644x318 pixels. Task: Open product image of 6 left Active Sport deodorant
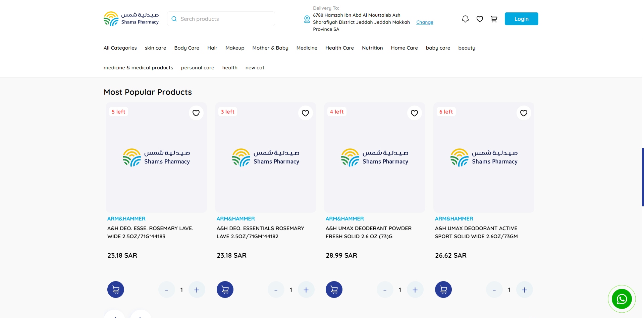coord(484,157)
